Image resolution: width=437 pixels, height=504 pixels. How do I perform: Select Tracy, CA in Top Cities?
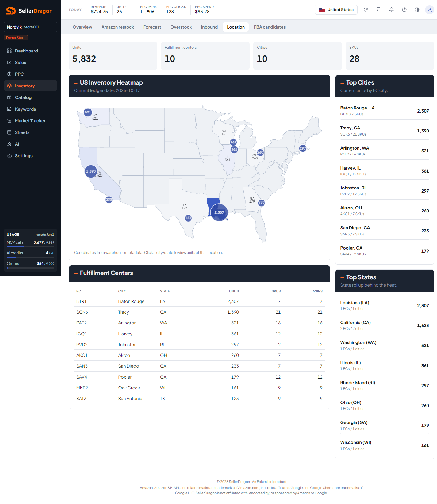pyautogui.click(x=385, y=131)
